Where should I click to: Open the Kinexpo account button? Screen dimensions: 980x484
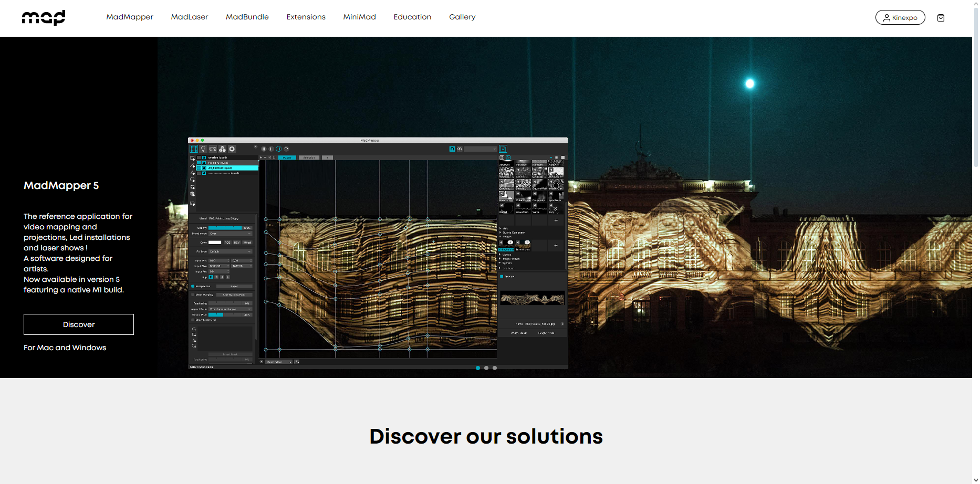pos(900,17)
